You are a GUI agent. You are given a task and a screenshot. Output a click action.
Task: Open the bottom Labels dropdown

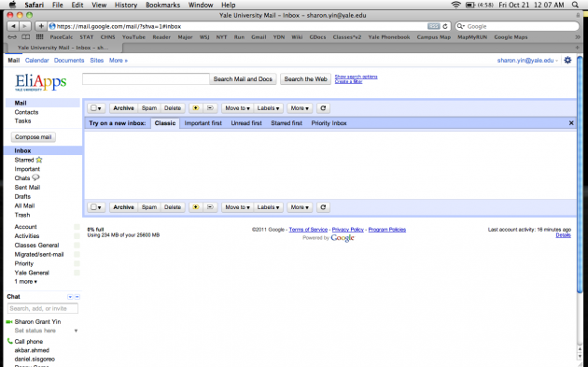268,207
